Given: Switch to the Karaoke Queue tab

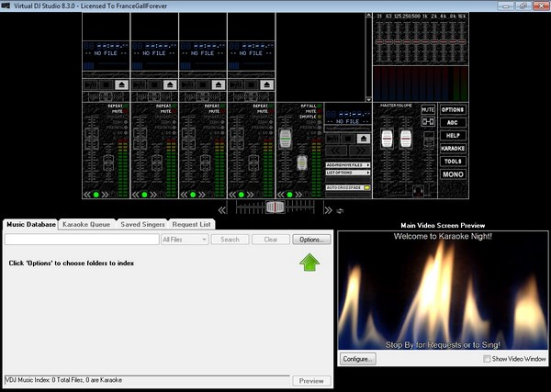Looking at the screenshot, I should pyautogui.click(x=87, y=224).
